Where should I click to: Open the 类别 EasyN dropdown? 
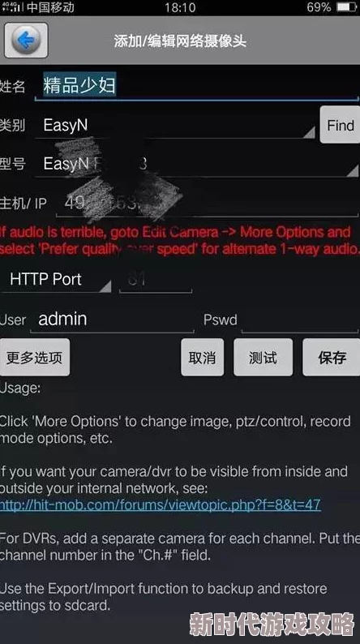[x=175, y=125]
